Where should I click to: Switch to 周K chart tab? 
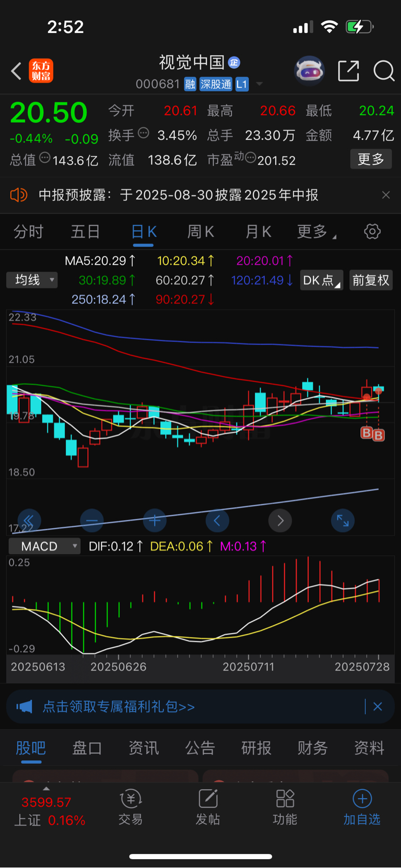[200, 232]
